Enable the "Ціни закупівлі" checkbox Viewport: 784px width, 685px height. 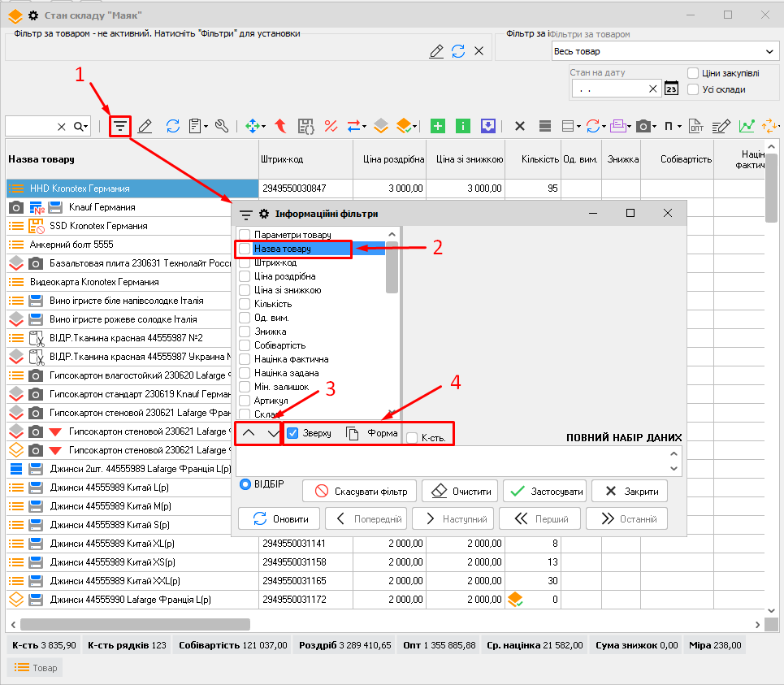[693, 73]
